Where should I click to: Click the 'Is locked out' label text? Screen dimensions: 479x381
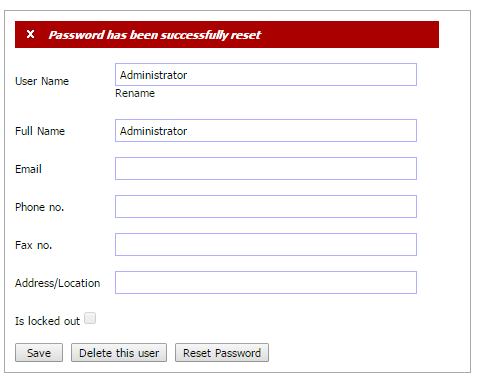pos(47,321)
